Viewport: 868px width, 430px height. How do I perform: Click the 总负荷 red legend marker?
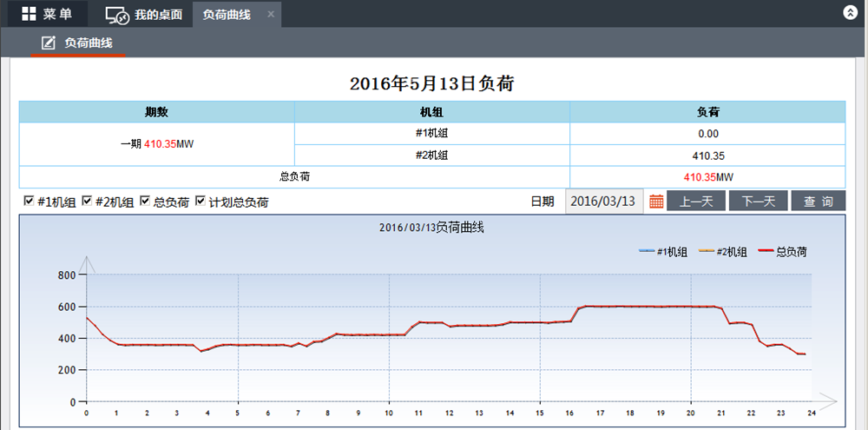pos(766,251)
